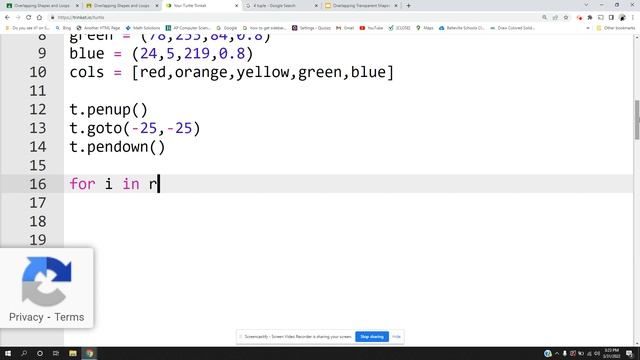Open the Chrome three-dot menu
This screenshot has width=640, height=360.
[633, 18]
